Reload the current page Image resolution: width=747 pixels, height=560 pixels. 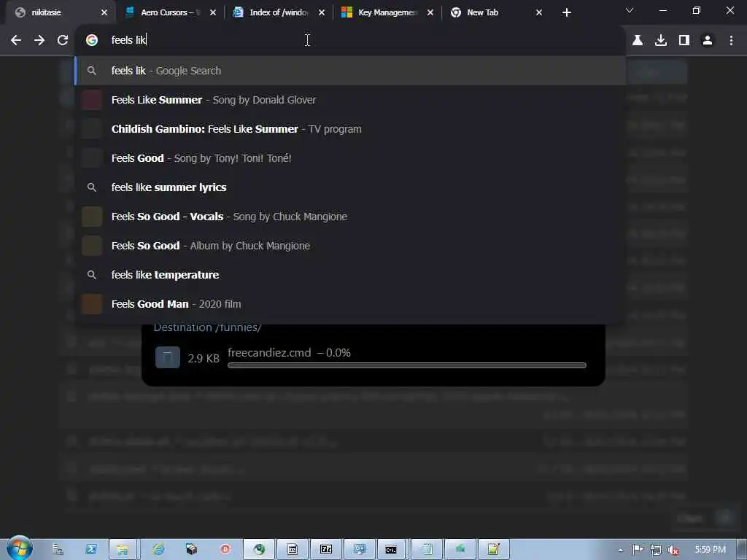click(63, 41)
